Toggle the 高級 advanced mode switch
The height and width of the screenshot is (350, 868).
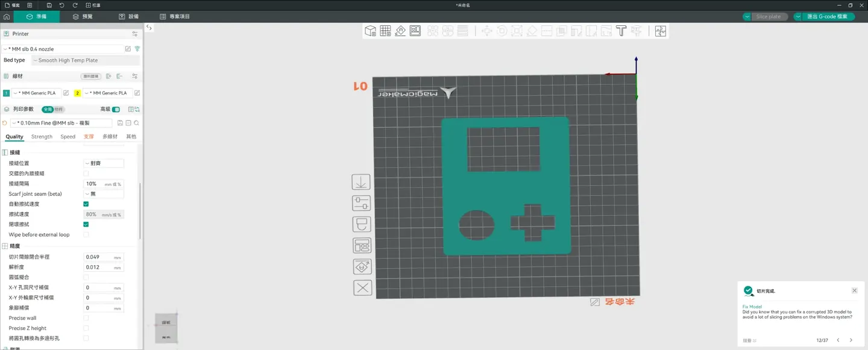coord(116,109)
